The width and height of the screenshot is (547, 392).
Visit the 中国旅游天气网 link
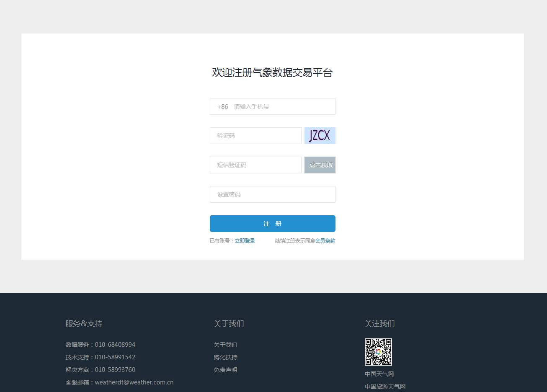385,387
